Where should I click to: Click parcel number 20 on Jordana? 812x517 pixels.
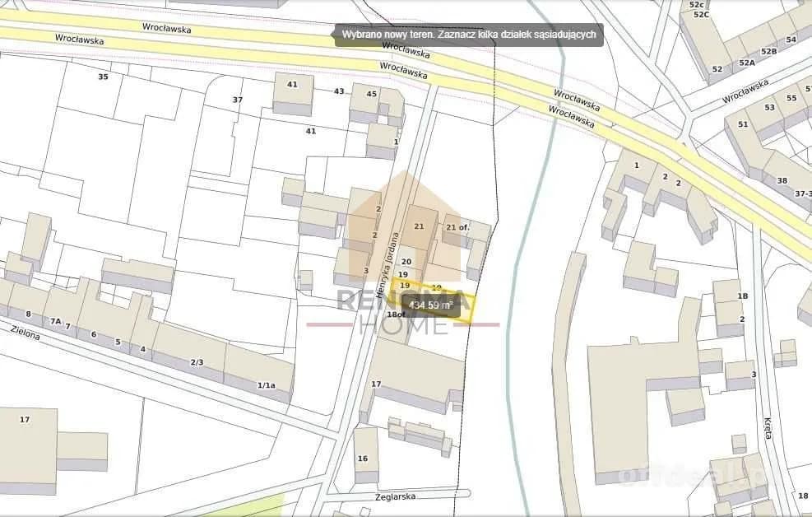(x=406, y=262)
